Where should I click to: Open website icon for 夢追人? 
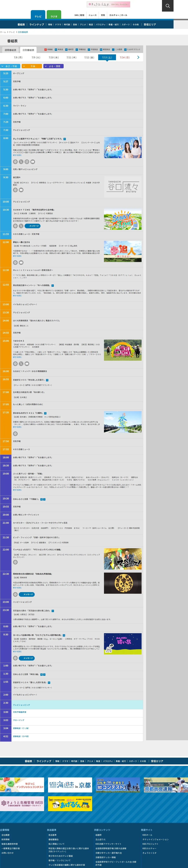pyautogui.click(x=15, y=262)
